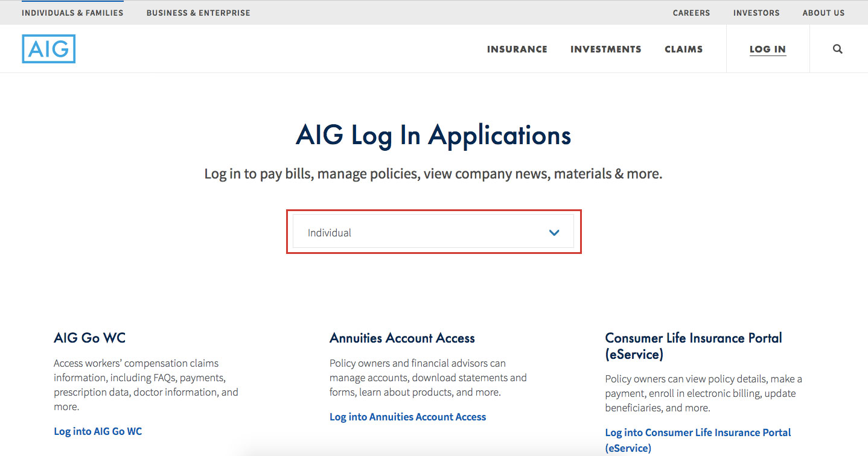Click the 'Log in to pay bills' subtitle

(x=433, y=174)
